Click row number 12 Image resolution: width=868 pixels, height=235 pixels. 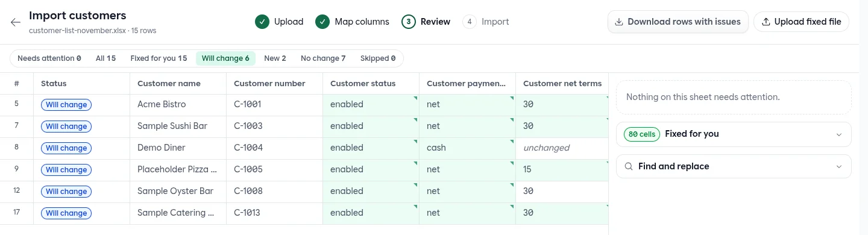pos(17,190)
